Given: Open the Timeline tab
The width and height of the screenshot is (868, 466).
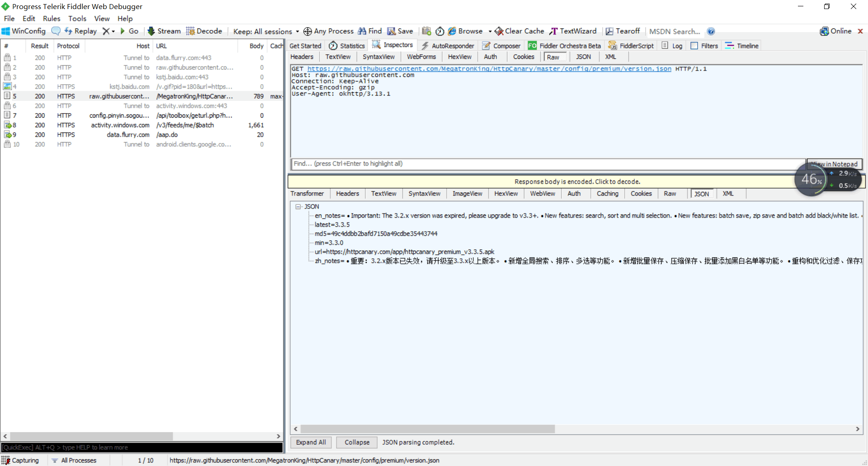Looking at the screenshot, I should click(742, 46).
